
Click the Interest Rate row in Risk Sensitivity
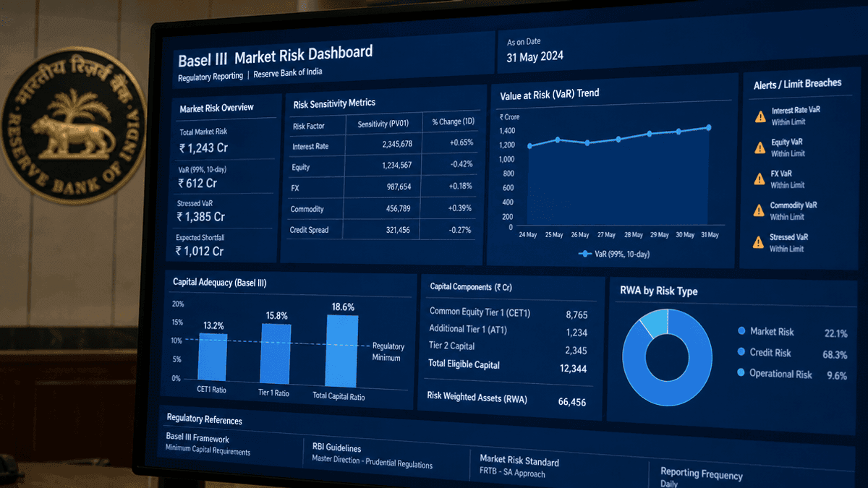coord(383,145)
